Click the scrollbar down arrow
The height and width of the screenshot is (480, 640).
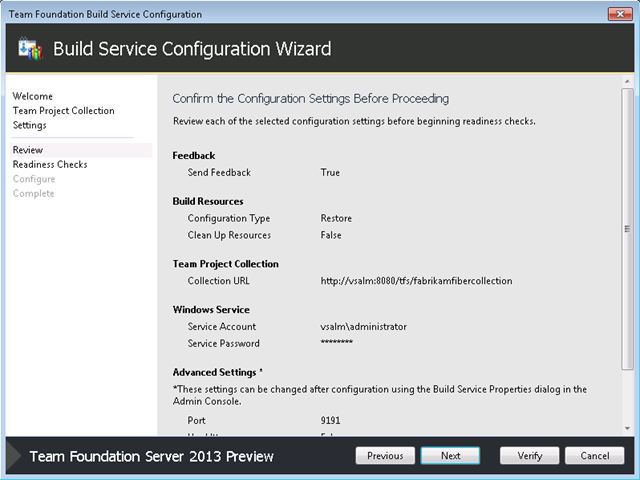(x=627, y=428)
